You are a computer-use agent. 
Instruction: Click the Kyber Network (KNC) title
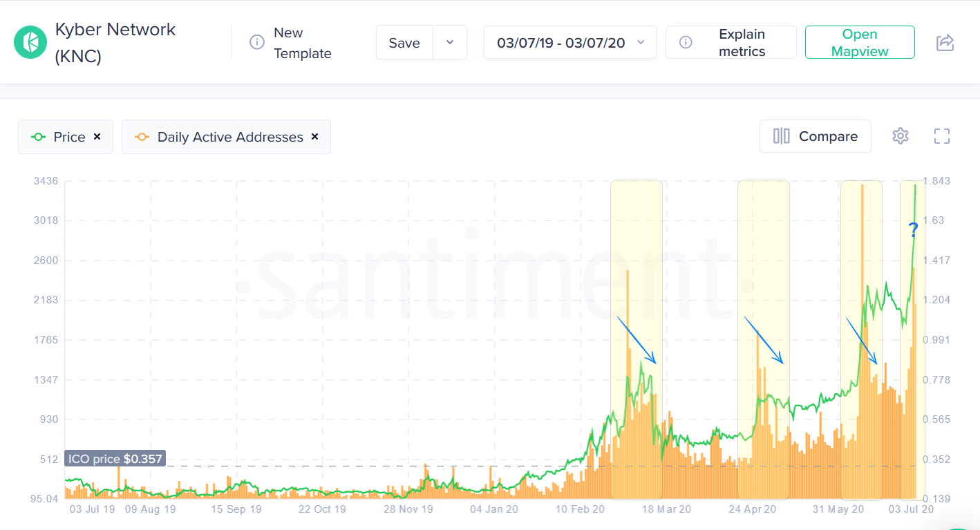click(115, 43)
